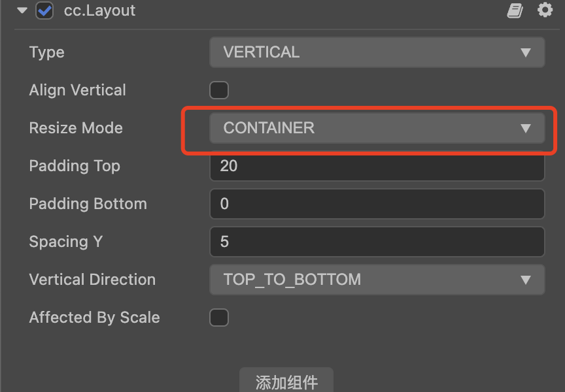Open the cc.Layout documentation book icon
The image size is (565, 392).
[x=515, y=10]
